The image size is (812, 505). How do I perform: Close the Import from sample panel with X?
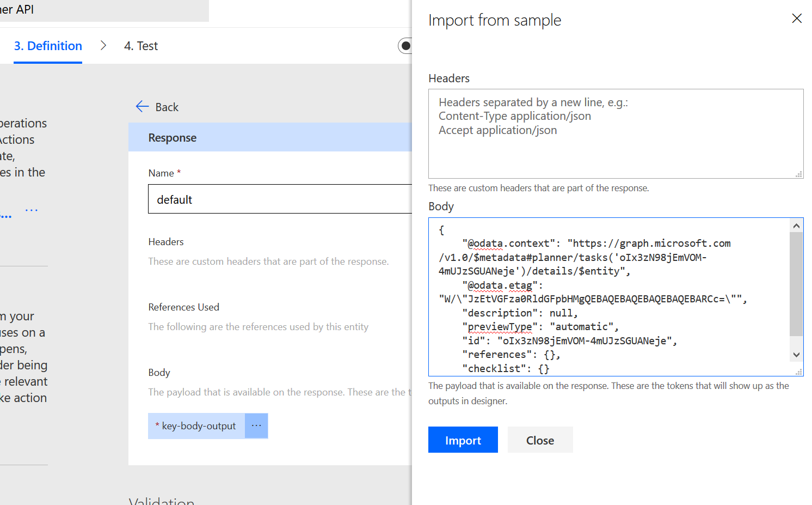(797, 19)
